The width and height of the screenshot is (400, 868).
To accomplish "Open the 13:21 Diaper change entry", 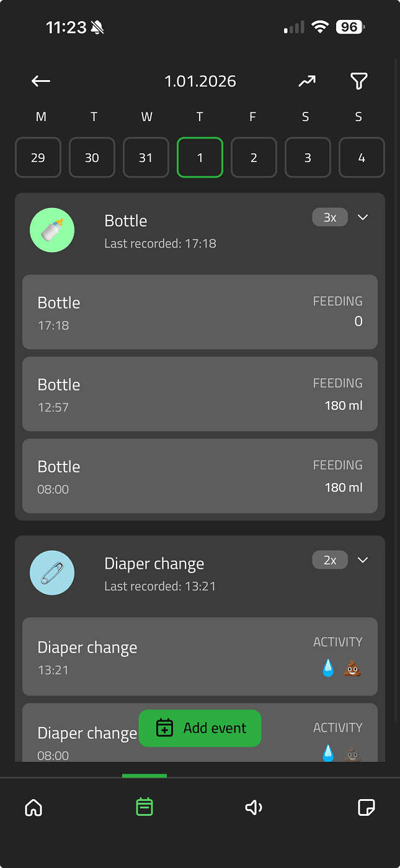I will (x=200, y=656).
